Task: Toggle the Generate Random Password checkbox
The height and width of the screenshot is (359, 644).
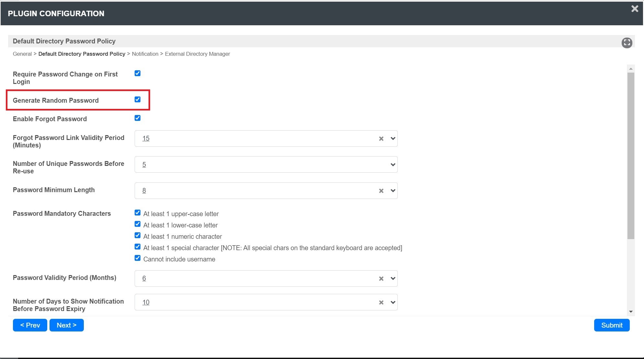Action: click(x=138, y=99)
